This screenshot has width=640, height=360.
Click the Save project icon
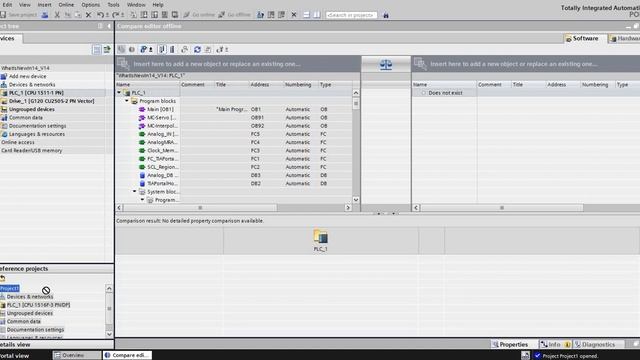pyautogui.click(x=3, y=15)
